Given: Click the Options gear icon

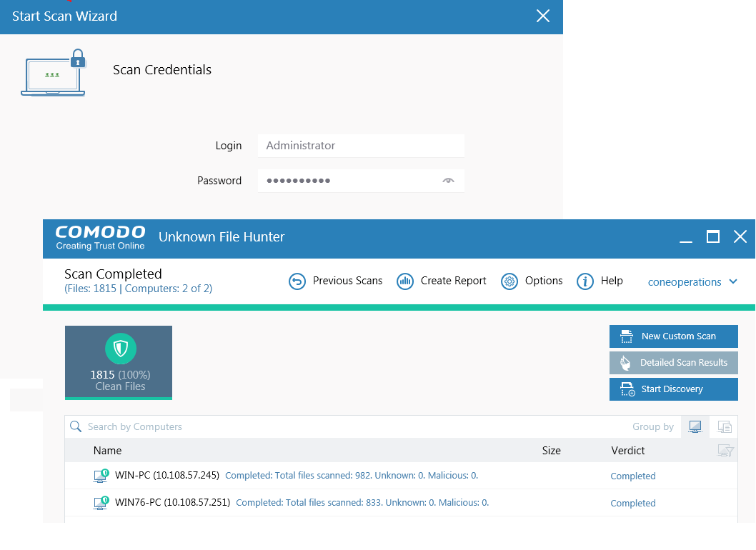Looking at the screenshot, I should (509, 281).
